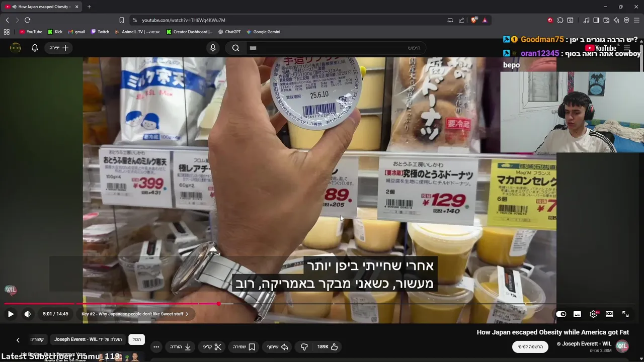Open the browser main hamburger menu
Viewport: 644px width, 362px height.
[637, 20]
